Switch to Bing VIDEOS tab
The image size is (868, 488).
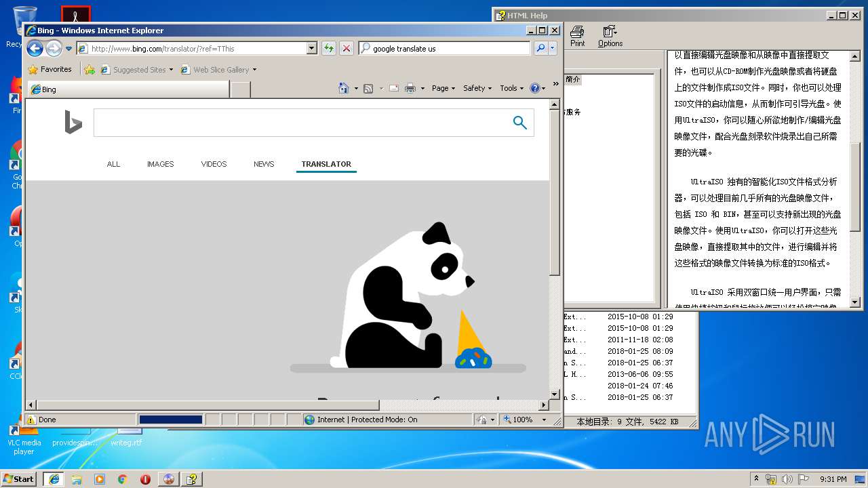(214, 164)
